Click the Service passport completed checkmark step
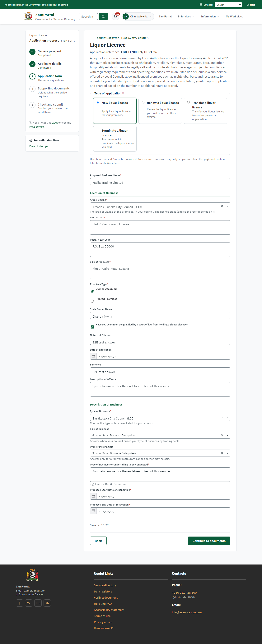The image size is (262, 644). tap(32, 52)
